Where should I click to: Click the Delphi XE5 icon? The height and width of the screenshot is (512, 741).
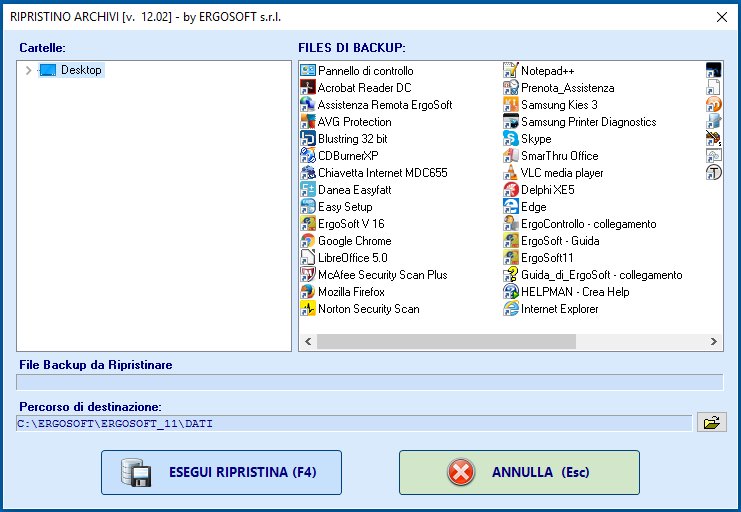pyautogui.click(x=510, y=190)
